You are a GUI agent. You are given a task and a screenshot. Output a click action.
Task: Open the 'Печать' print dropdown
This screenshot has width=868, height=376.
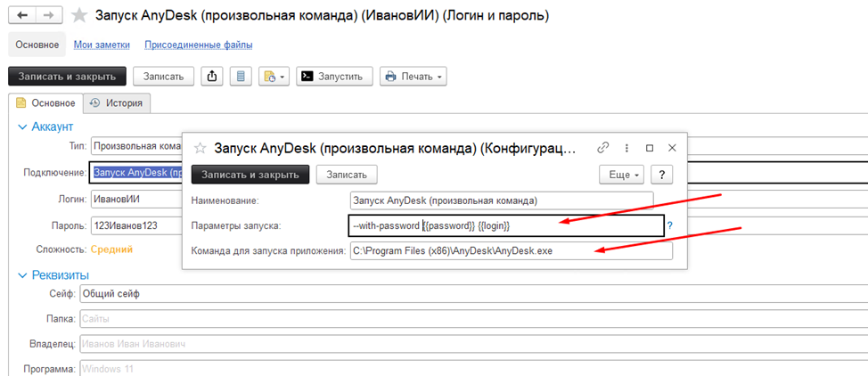coord(413,77)
